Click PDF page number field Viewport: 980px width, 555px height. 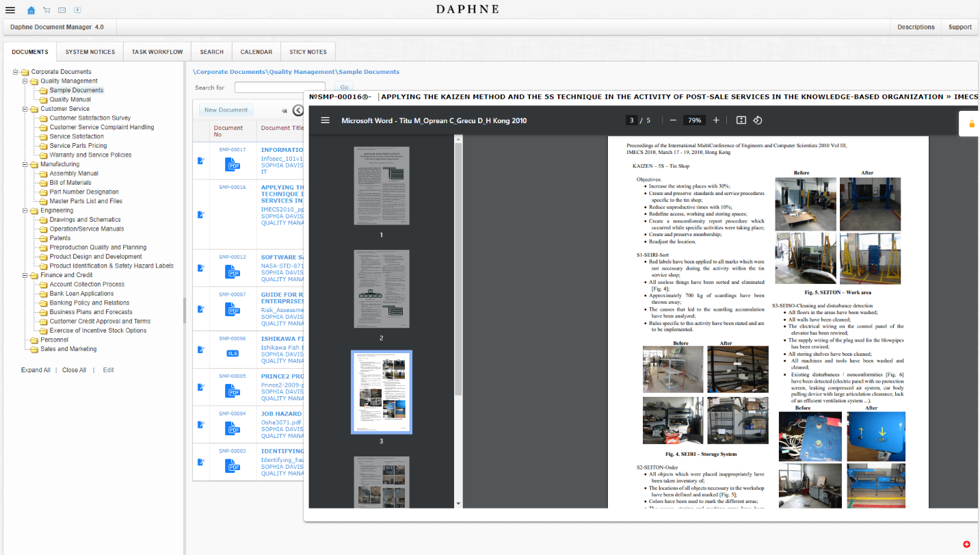(632, 120)
